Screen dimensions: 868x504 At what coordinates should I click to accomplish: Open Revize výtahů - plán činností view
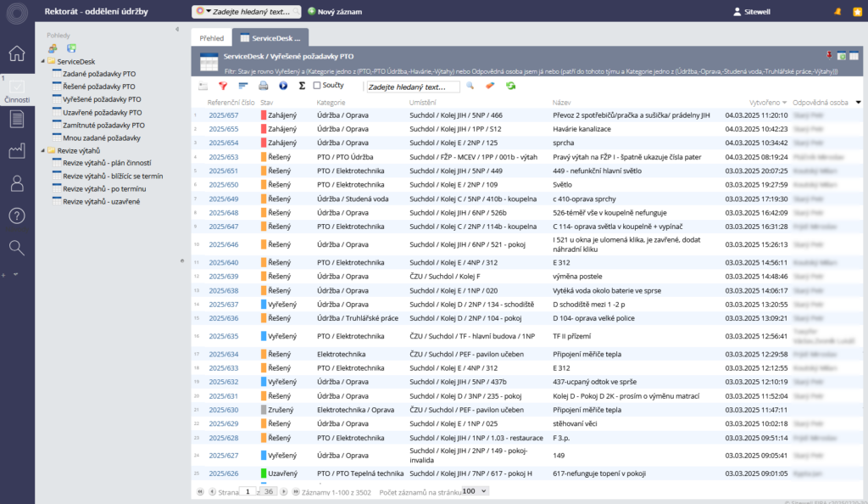click(107, 163)
